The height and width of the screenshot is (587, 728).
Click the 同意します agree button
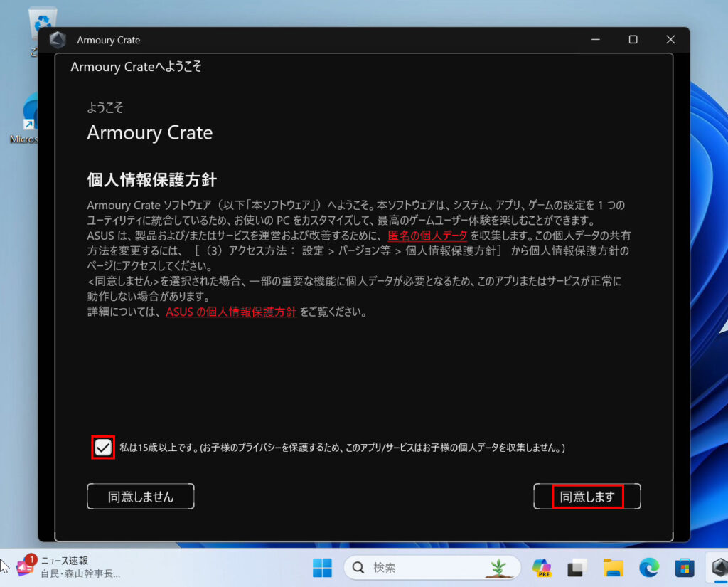click(587, 497)
